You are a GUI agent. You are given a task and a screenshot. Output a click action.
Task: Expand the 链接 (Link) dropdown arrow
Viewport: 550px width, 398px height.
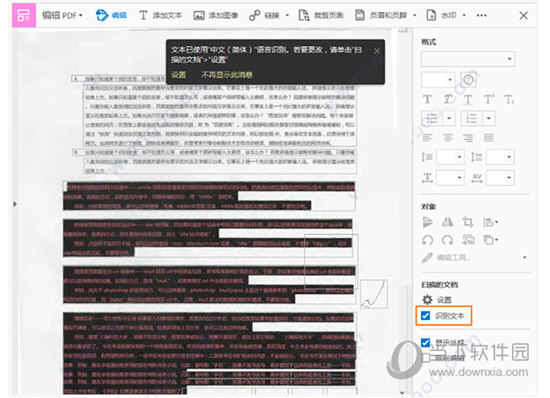[287, 15]
